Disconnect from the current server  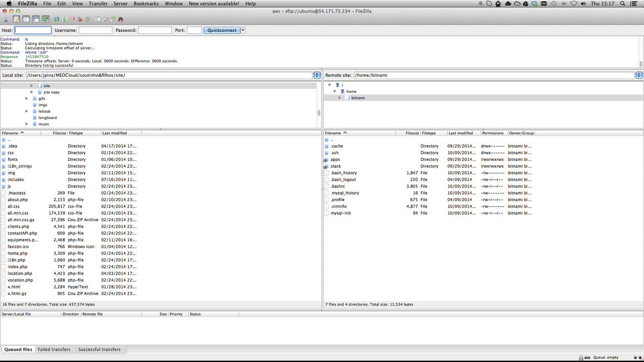pyautogui.click(x=80, y=19)
